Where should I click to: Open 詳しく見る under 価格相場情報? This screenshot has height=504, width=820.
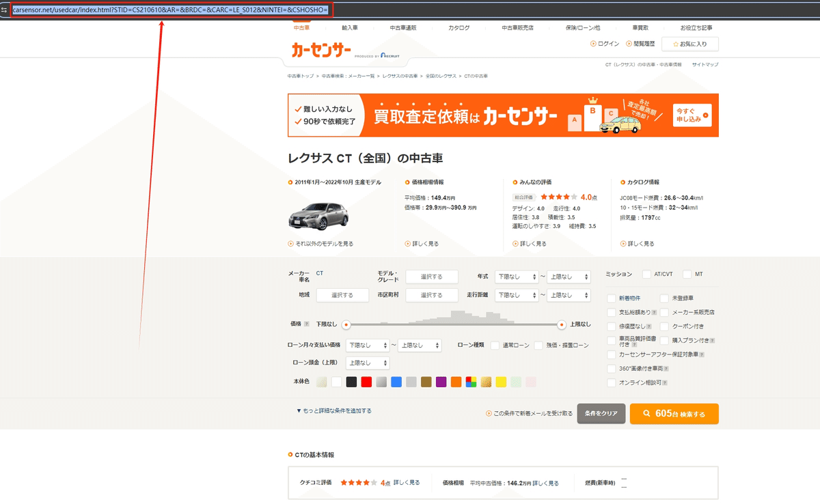click(x=422, y=244)
